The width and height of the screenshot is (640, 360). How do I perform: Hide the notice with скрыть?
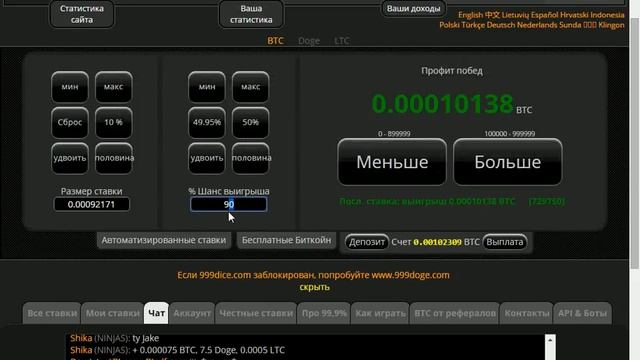tap(314, 287)
